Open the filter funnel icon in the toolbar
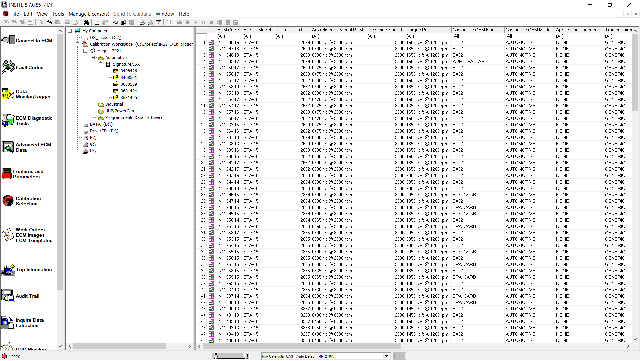The height and width of the screenshot is (361, 644). (158, 22)
